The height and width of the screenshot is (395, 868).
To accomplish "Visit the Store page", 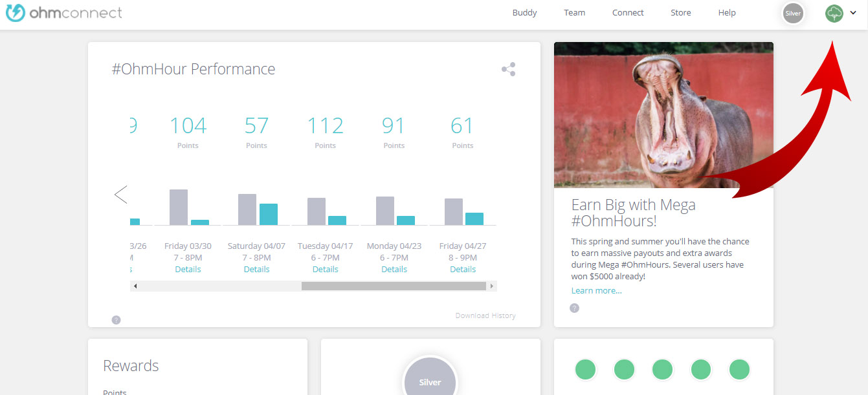I will (680, 13).
